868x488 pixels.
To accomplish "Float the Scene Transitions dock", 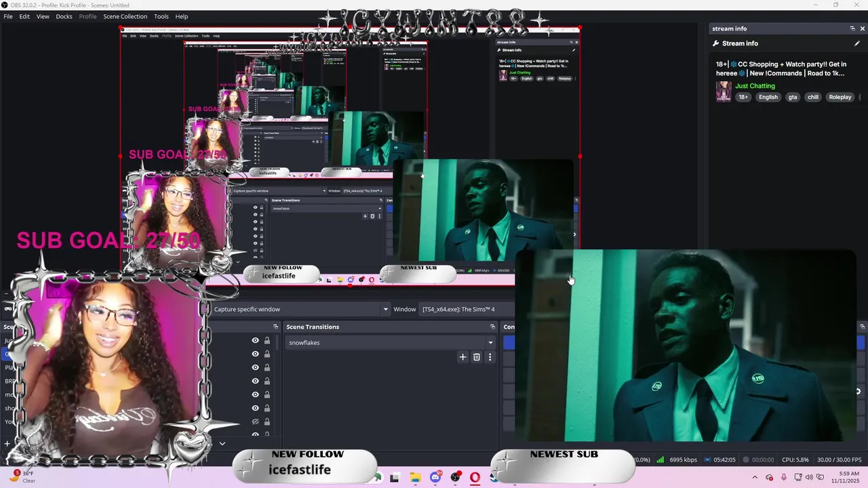I will (492, 327).
